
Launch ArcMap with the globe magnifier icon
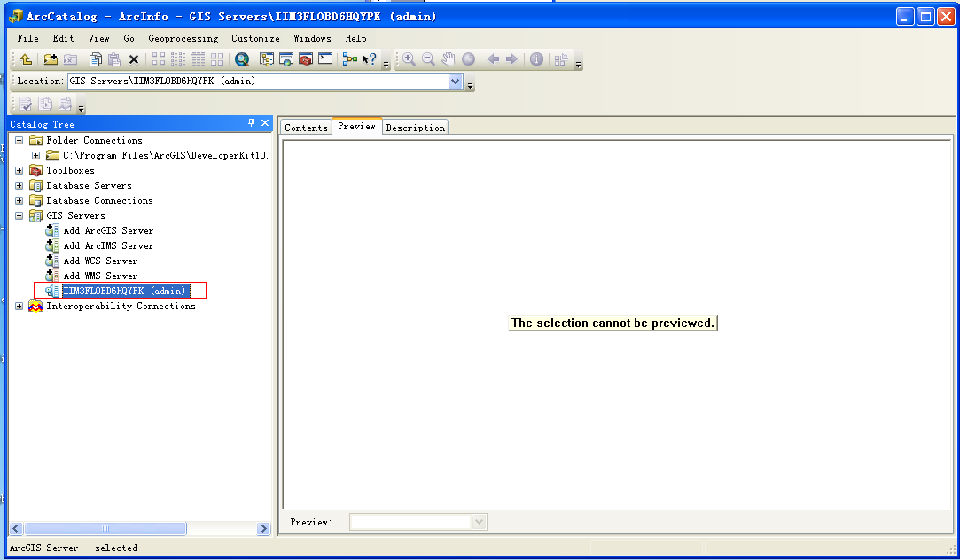pos(242,59)
